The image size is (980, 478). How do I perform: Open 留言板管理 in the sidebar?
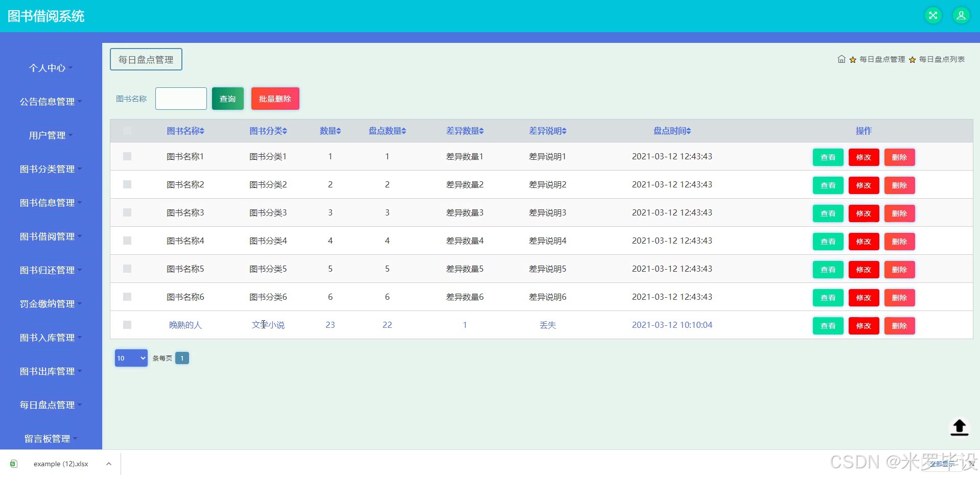tap(51, 439)
